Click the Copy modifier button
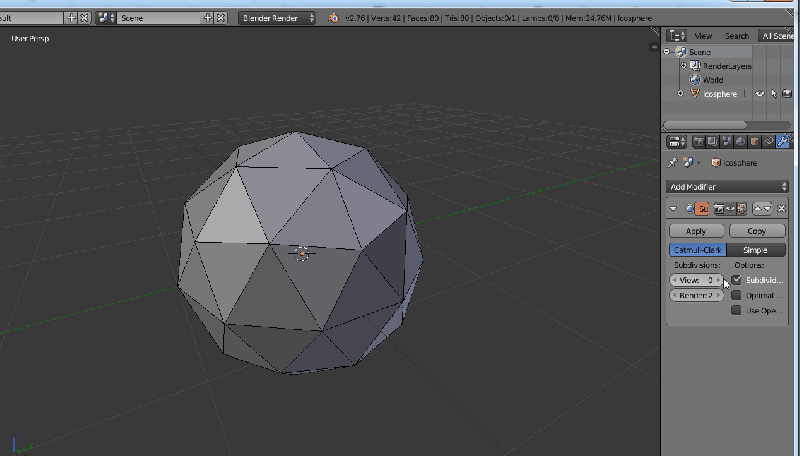Screen dimensions: 800x456 pos(757,231)
